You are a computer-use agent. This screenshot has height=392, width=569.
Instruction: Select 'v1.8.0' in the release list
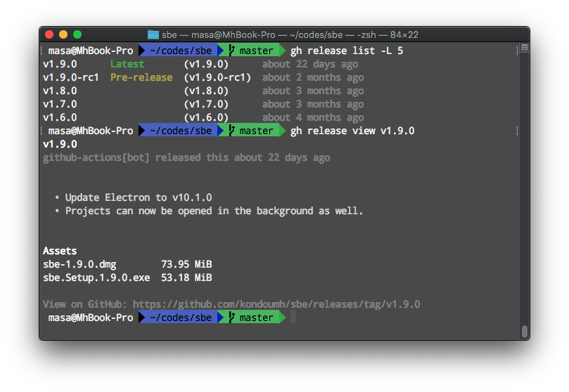pos(60,91)
